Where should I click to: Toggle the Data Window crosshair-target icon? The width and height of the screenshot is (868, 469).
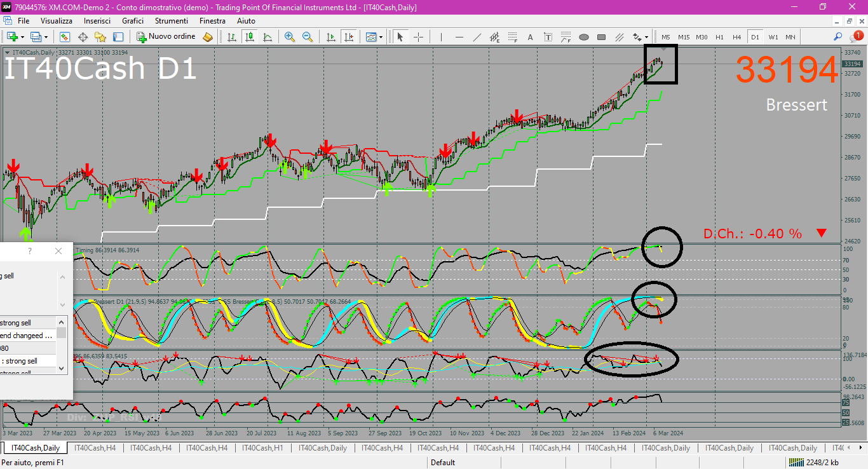click(x=83, y=37)
